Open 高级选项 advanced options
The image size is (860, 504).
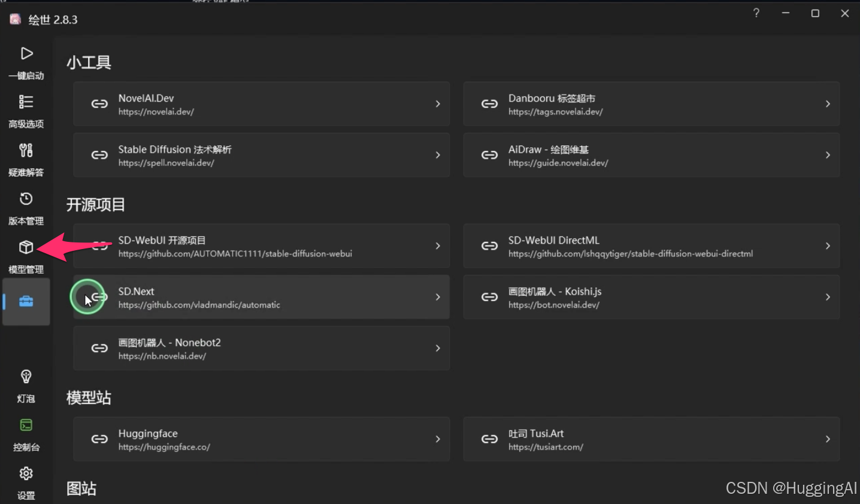[x=26, y=111]
